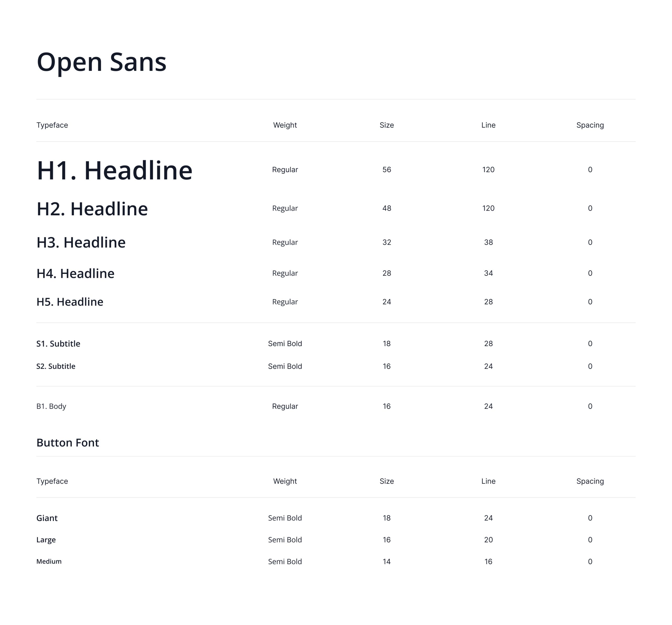The width and height of the screenshot is (672, 625).
Task: Select the Medium row size value 14
Action: tap(387, 562)
